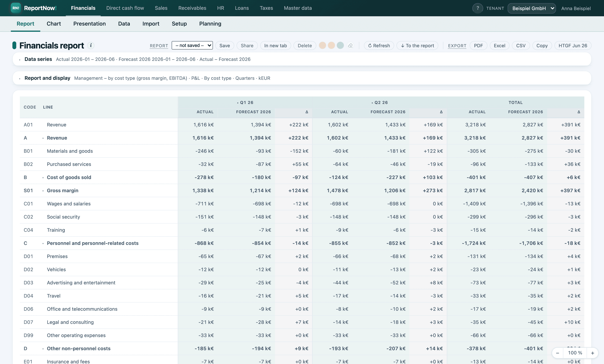Pick the first peach color swatch

point(323,46)
